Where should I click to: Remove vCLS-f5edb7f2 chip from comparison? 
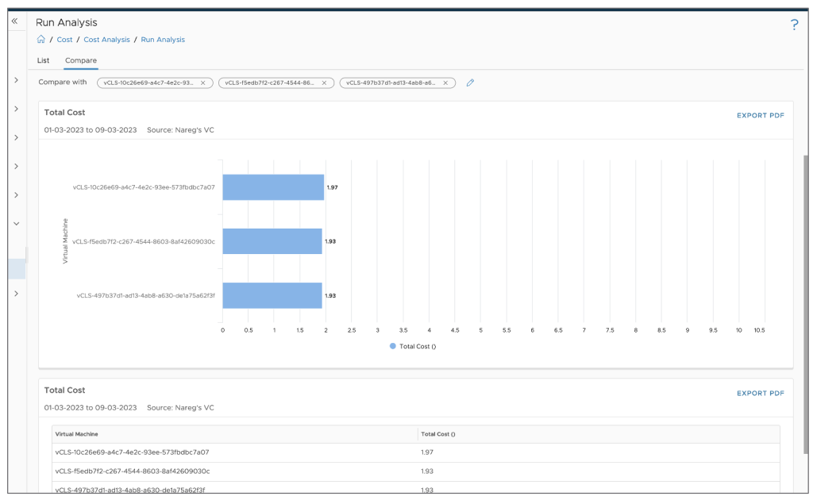pos(324,83)
